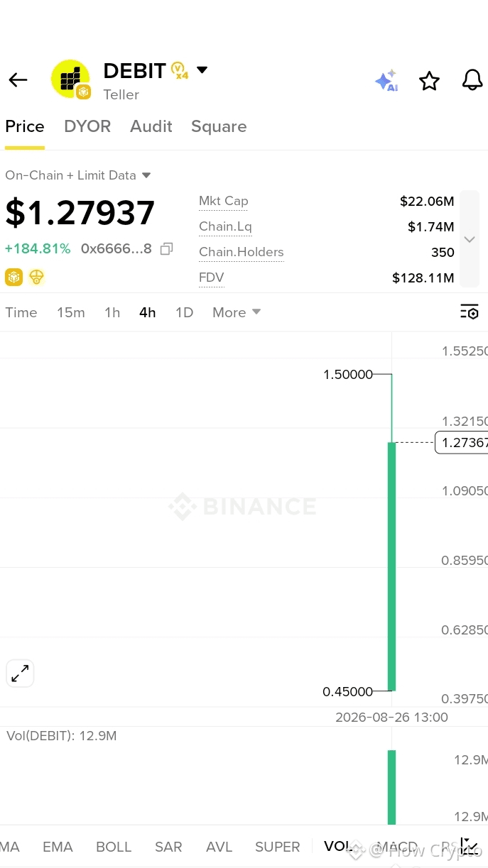Switch to the Audit tab
488x868 pixels.
click(x=151, y=126)
